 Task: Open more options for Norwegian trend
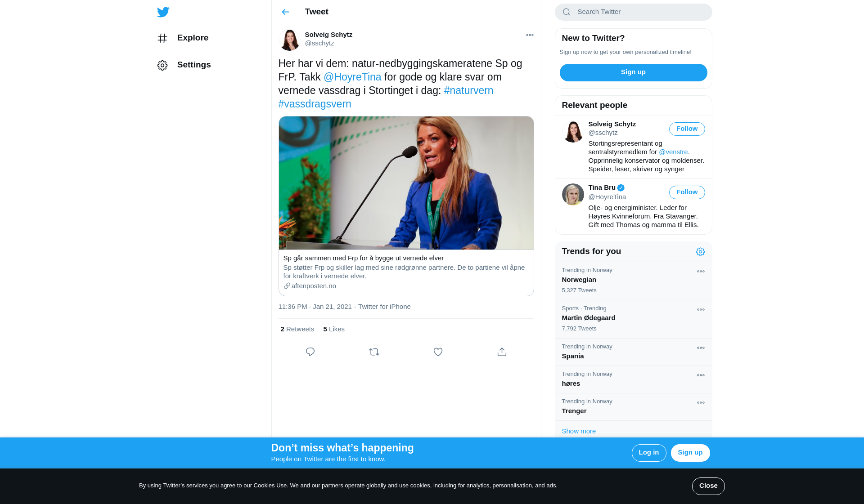tap(701, 272)
